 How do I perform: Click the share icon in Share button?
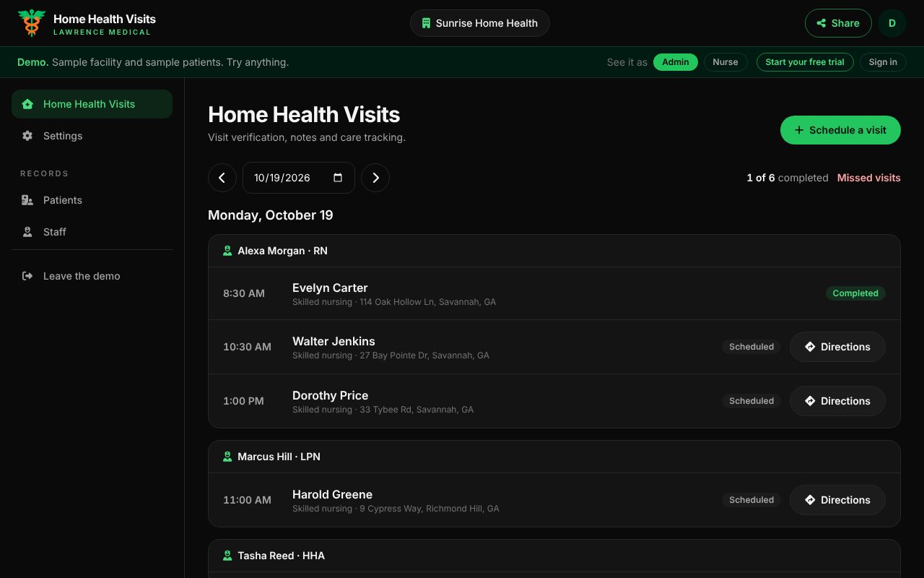point(821,23)
